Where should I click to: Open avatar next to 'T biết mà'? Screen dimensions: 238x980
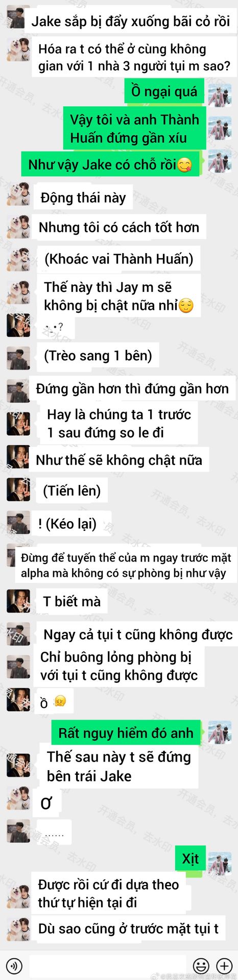pos(18,600)
